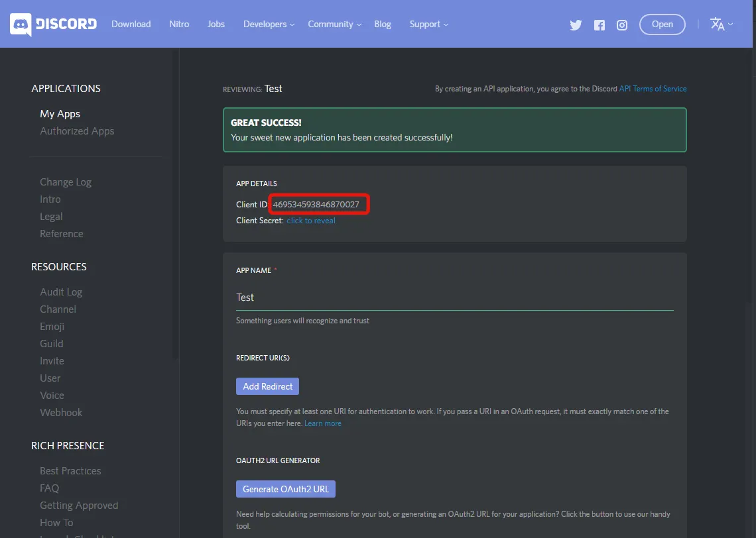
Task: Click the sidebar vertical scrollbar
Action: pos(176,203)
